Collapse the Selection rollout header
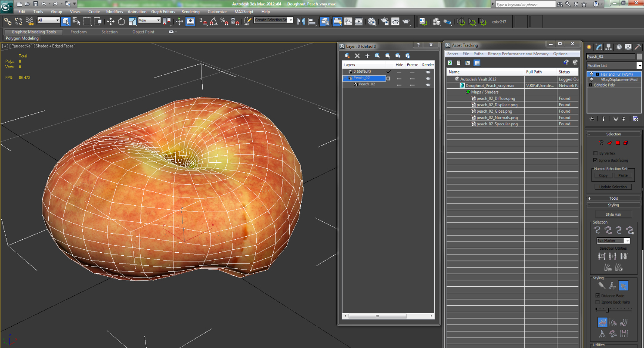The image size is (644, 348). 614,134
